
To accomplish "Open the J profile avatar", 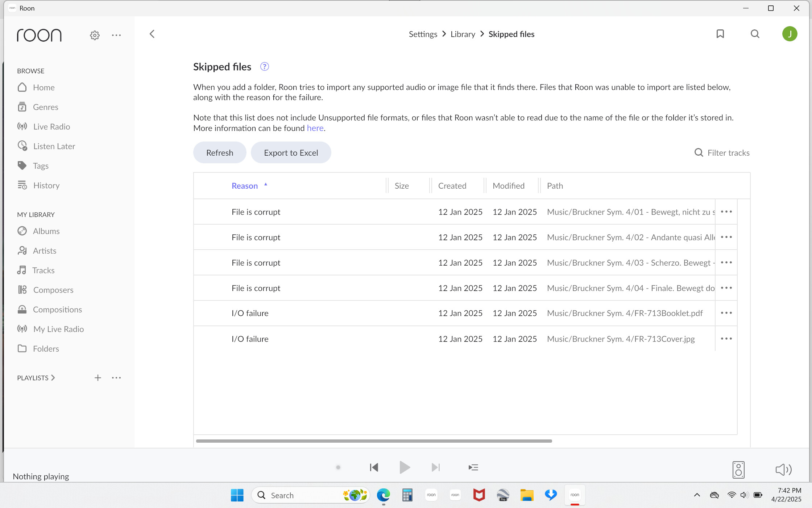I will coord(790,34).
